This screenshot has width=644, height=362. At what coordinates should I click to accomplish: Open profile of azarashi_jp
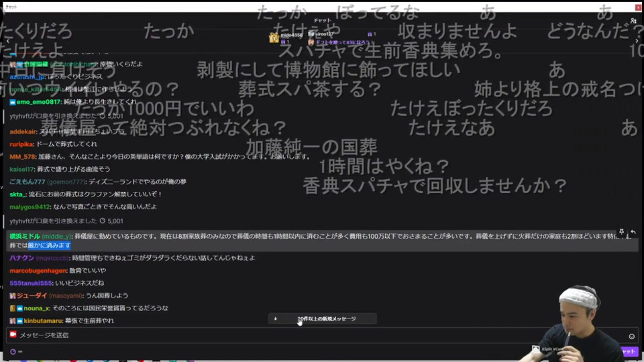tap(27, 76)
